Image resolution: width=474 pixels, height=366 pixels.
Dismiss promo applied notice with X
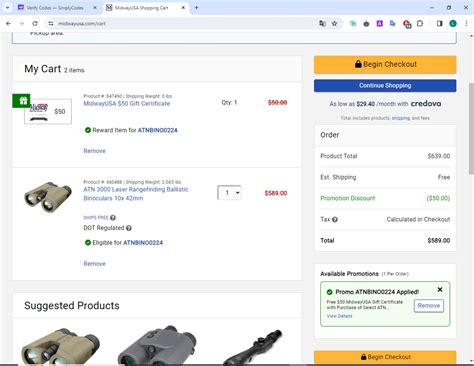pos(440,290)
